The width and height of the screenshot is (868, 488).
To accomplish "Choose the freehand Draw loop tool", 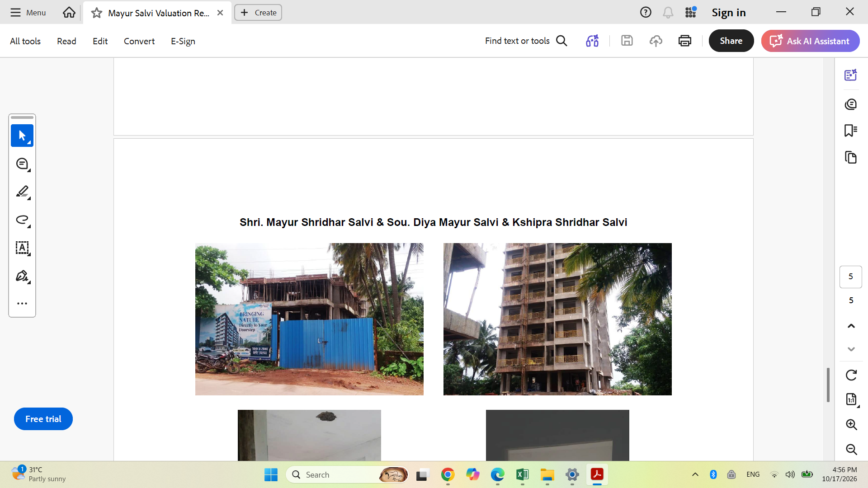I will [x=22, y=220].
